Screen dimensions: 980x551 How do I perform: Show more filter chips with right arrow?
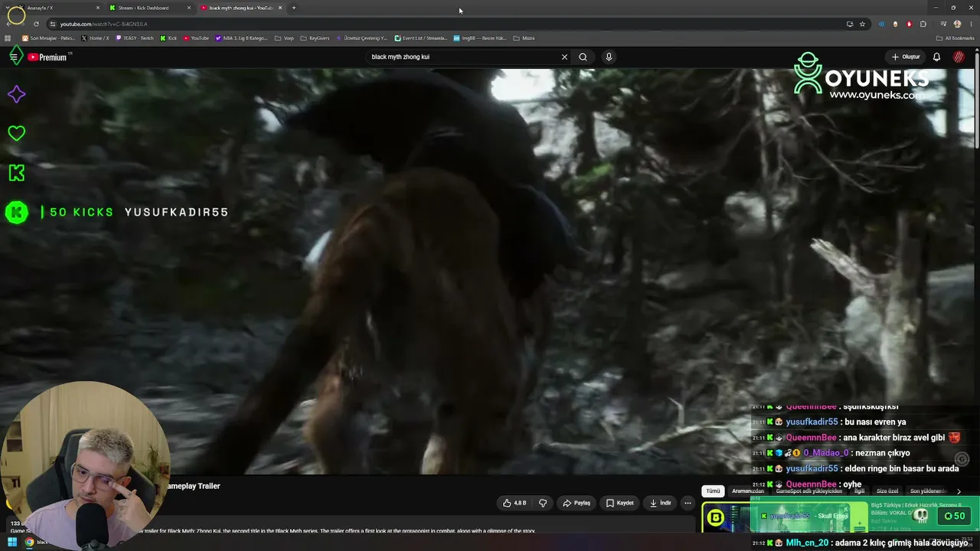pyautogui.click(x=959, y=491)
